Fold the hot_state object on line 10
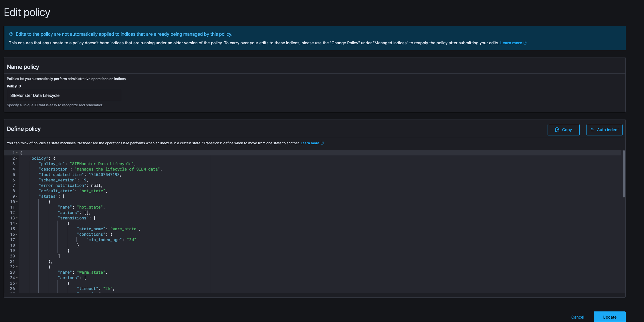The width and height of the screenshot is (644, 322). point(17,202)
